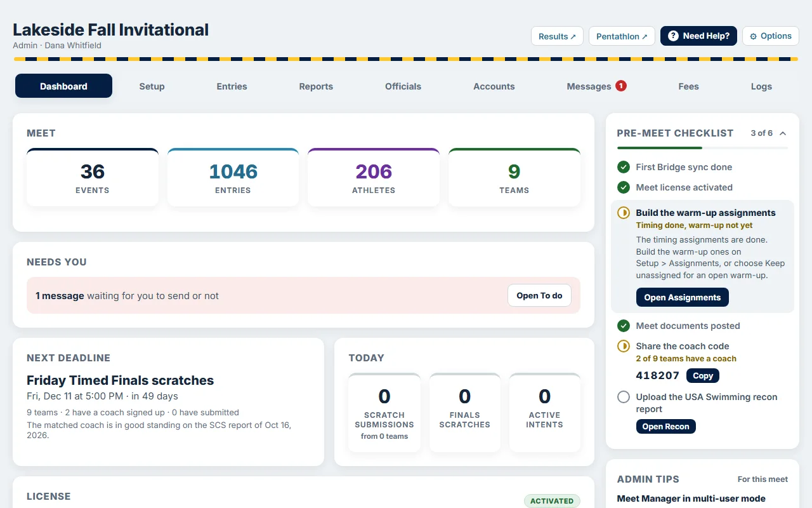
Task: Click the red unread badge on Messages
Action: pos(621,86)
